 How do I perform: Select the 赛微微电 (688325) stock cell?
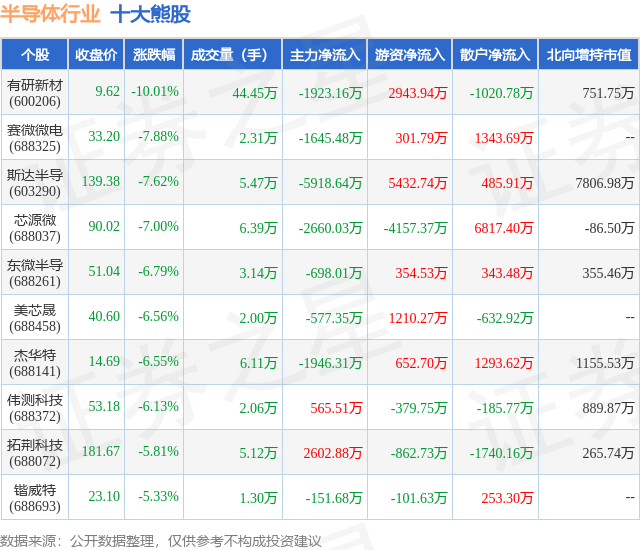click(x=35, y=138)
